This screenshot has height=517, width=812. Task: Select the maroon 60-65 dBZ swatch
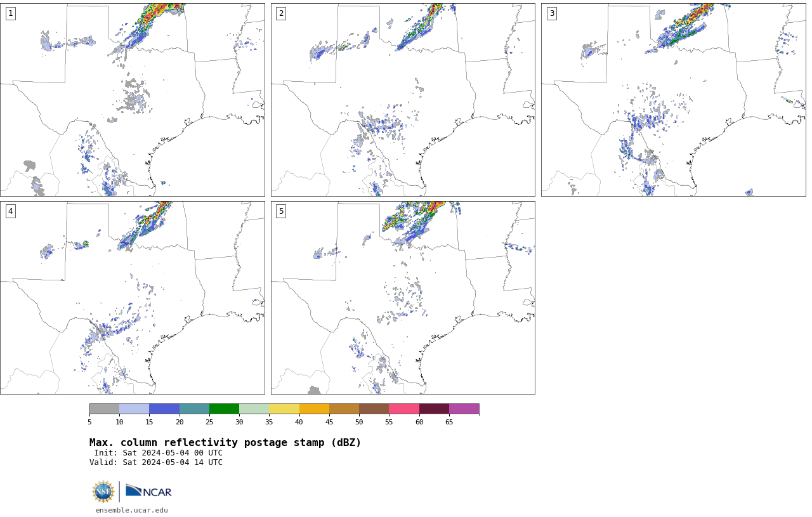[434, 409]
